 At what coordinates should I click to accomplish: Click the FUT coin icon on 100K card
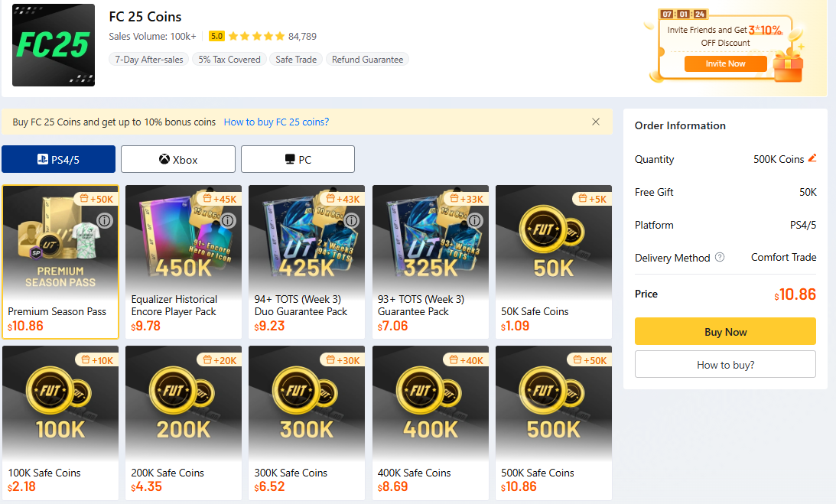point(58,392)
